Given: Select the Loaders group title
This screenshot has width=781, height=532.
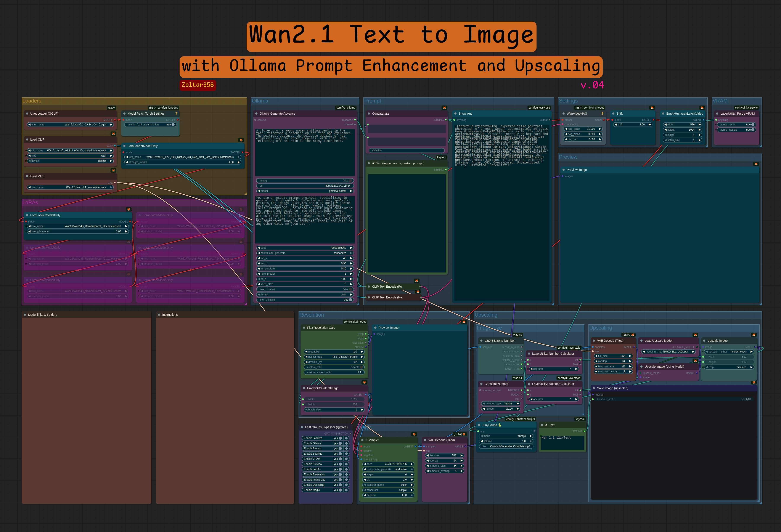Looking at the screenshot, I should (x=32, y=101).
